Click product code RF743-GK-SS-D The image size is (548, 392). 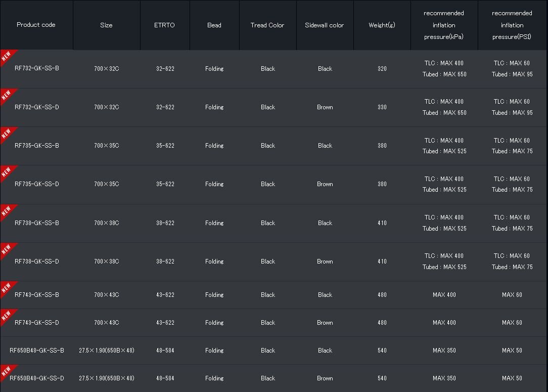point(37,323)
